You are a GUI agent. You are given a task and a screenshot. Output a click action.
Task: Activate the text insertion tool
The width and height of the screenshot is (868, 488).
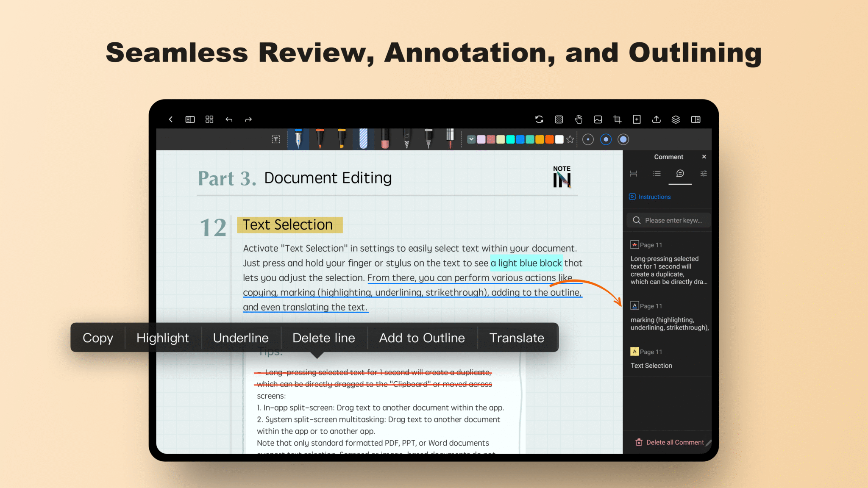276,139
